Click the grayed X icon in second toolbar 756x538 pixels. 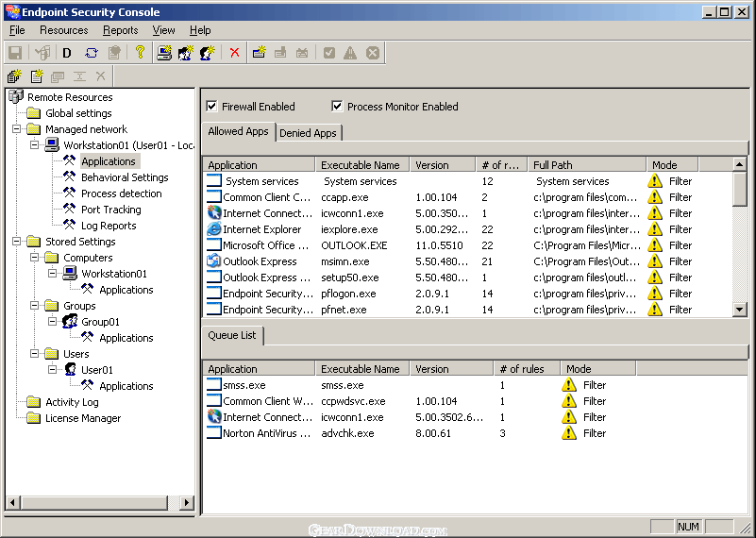100,76
